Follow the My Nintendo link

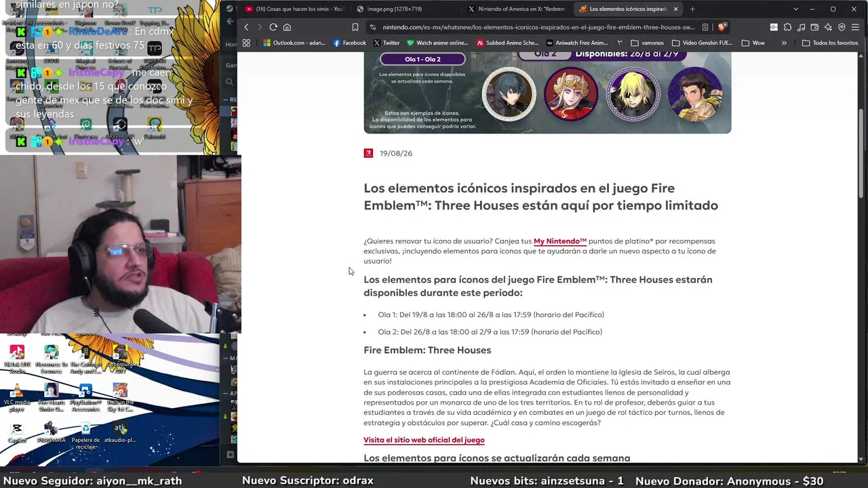[560, 241]
